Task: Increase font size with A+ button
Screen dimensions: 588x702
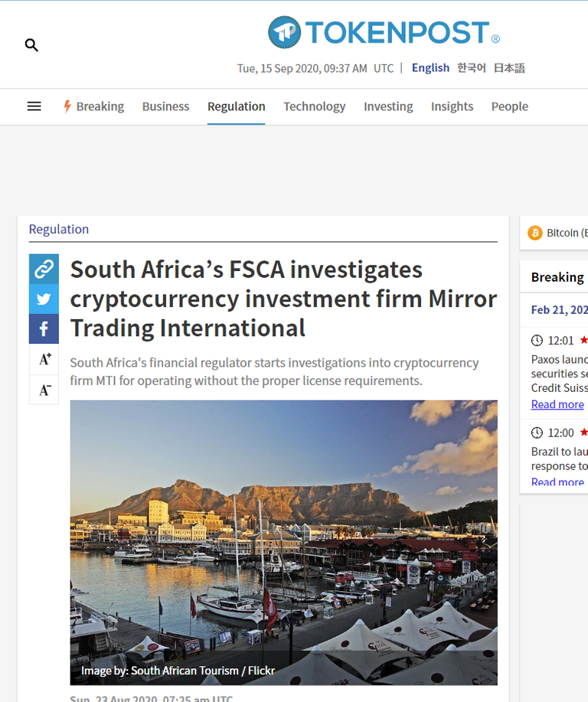Action: tap(44, 359)
